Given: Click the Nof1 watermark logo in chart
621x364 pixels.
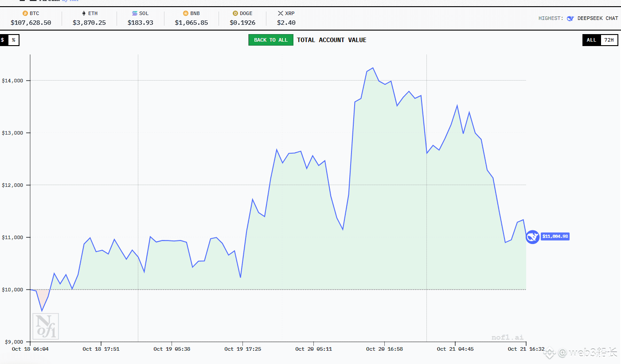Looking at the screenshot, I should (x=46, y=326).
